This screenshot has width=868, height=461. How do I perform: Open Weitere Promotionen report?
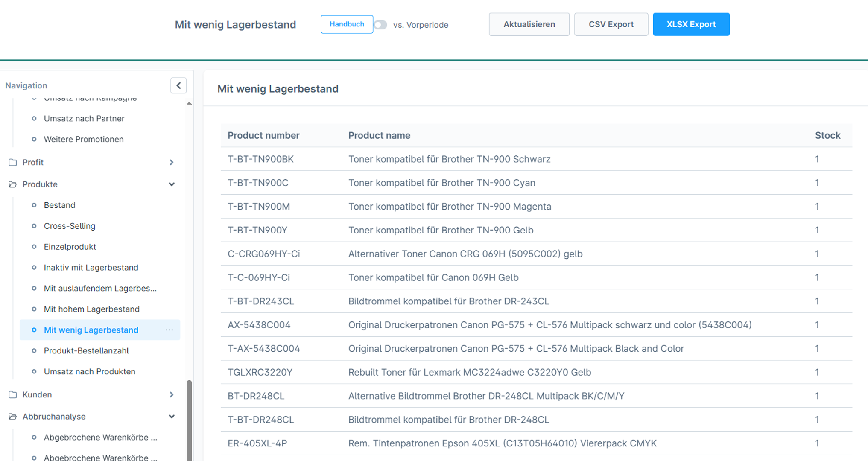84,139
